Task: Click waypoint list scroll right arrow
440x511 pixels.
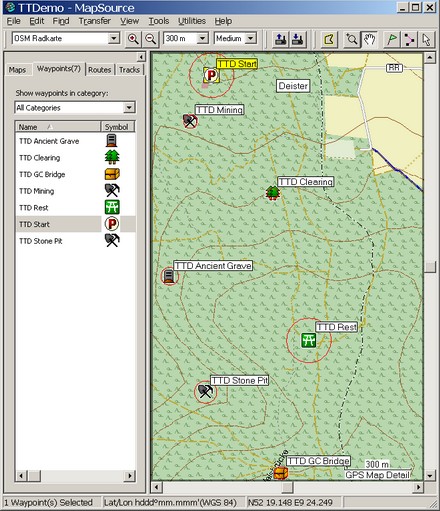Action: point(130,475)
